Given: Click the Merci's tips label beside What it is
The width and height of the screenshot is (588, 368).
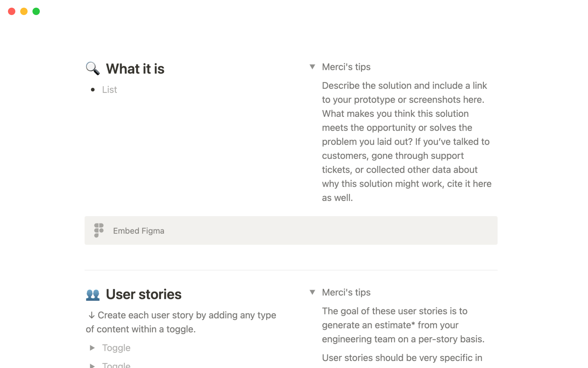Looking at the screenshot, I should tap(346, 67).
